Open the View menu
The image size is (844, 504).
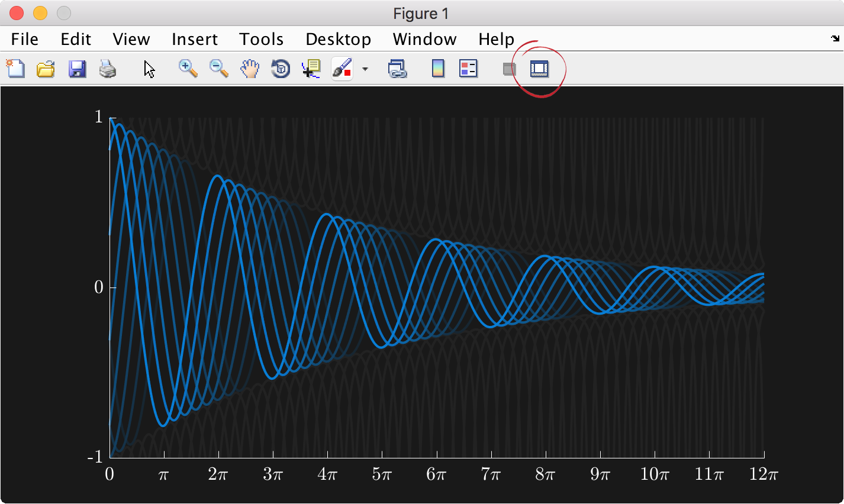coord(131,39)
